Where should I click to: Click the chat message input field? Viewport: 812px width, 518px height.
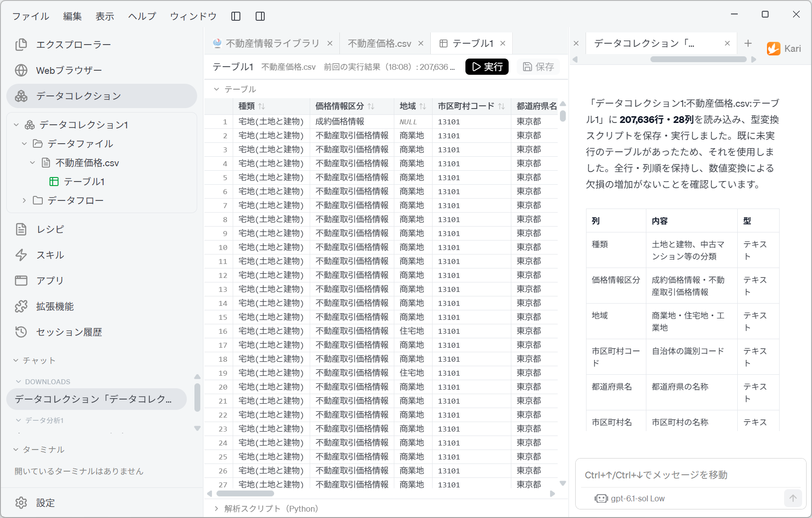coord(690,475)
